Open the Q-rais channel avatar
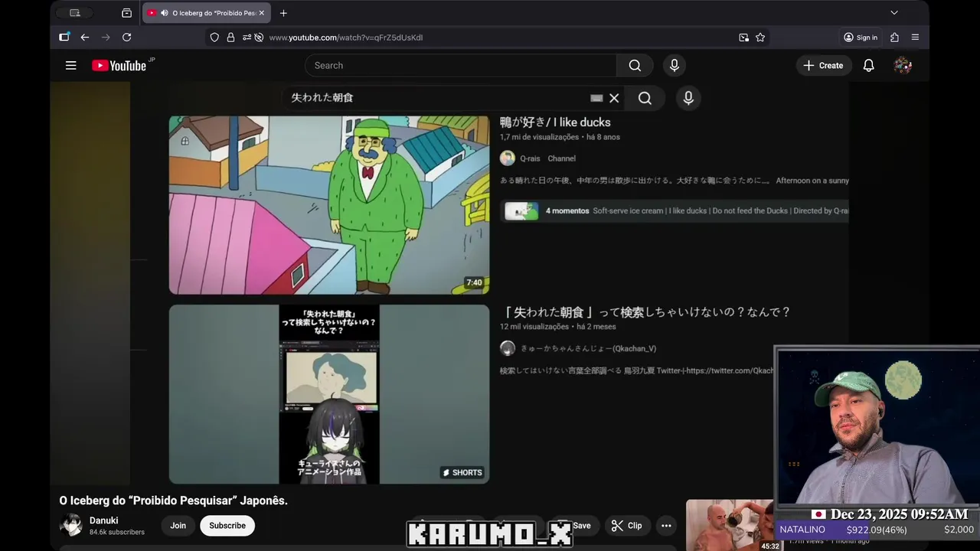The width and height of the screenshot is (980, 551). [508, 158]
